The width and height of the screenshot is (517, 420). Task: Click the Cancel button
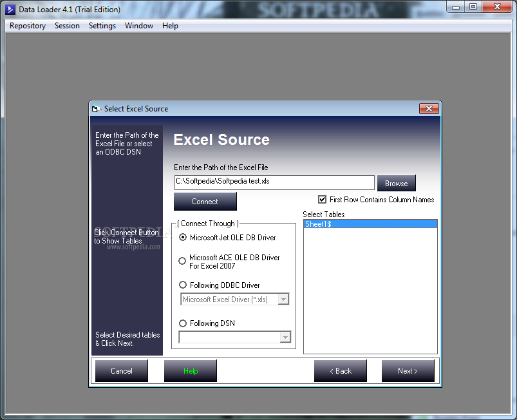[122, 371]
